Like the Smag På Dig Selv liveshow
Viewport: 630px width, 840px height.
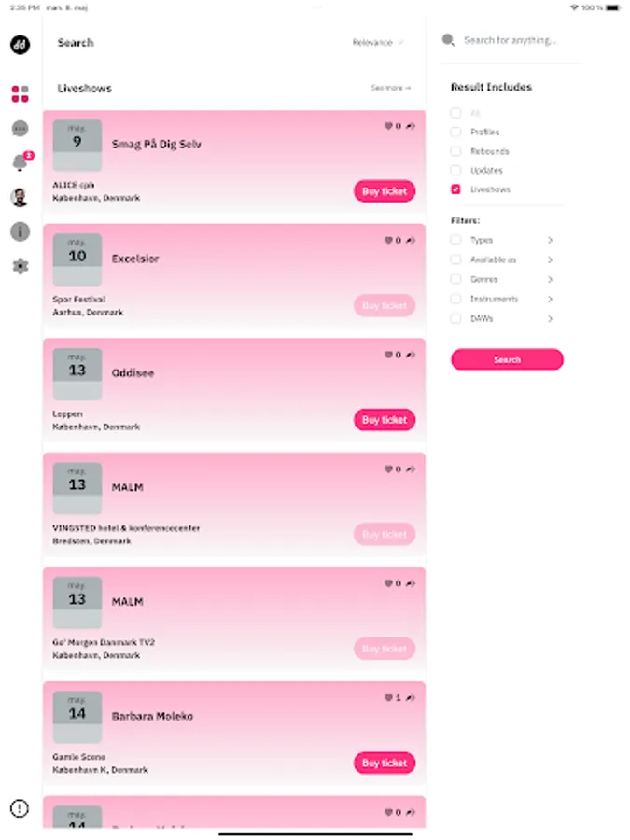click(x=388, y=126)
